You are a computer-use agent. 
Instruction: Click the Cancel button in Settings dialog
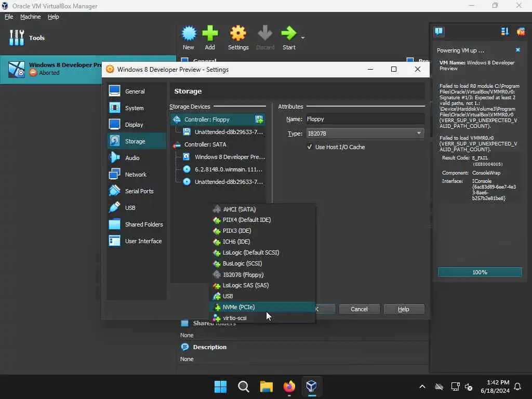tap(359, 309)
